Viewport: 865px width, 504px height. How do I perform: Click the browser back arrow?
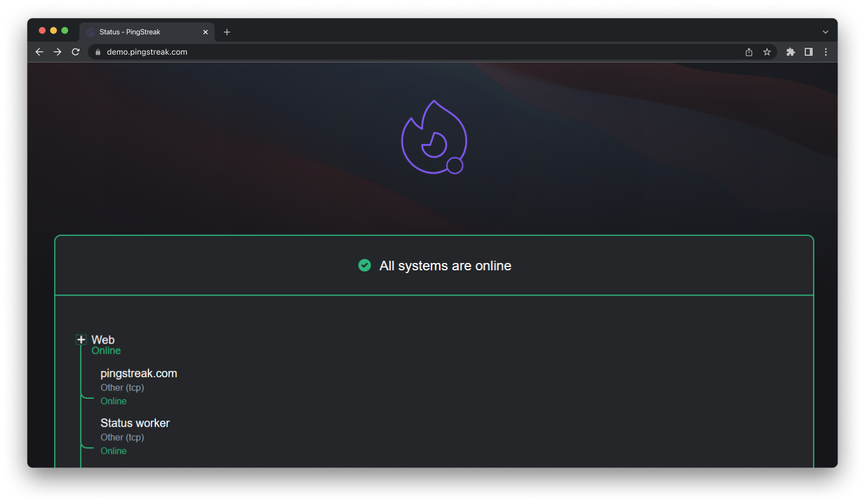point(39,52)
